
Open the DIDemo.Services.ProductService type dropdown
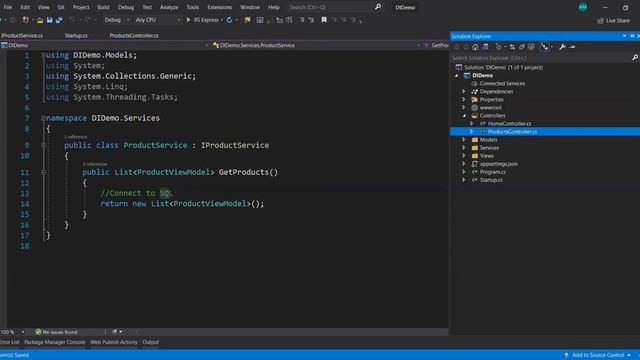(x=316, y=45)
